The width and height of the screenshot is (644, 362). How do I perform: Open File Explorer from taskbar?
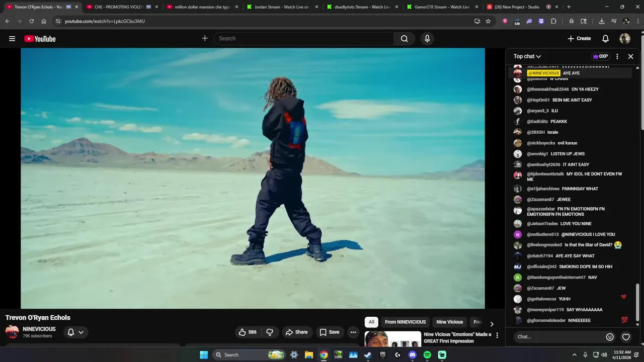tap(309, 355)
